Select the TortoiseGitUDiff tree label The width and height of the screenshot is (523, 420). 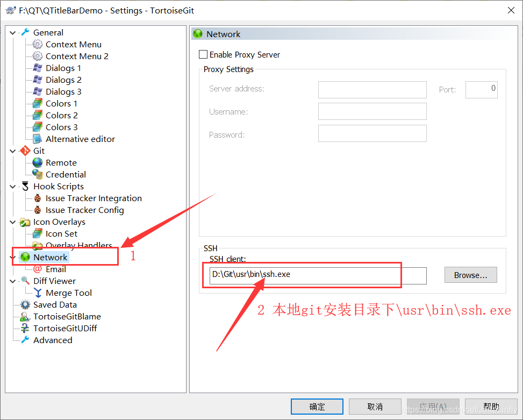pyautogui.click(x=65, y=328)
